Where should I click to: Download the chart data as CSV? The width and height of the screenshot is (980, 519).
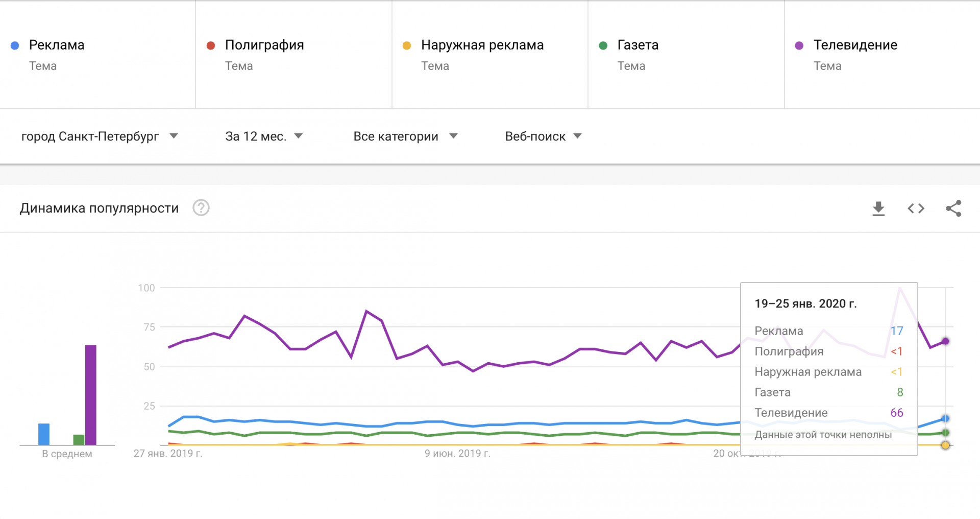pyautogui.click(x=878, y=208)
